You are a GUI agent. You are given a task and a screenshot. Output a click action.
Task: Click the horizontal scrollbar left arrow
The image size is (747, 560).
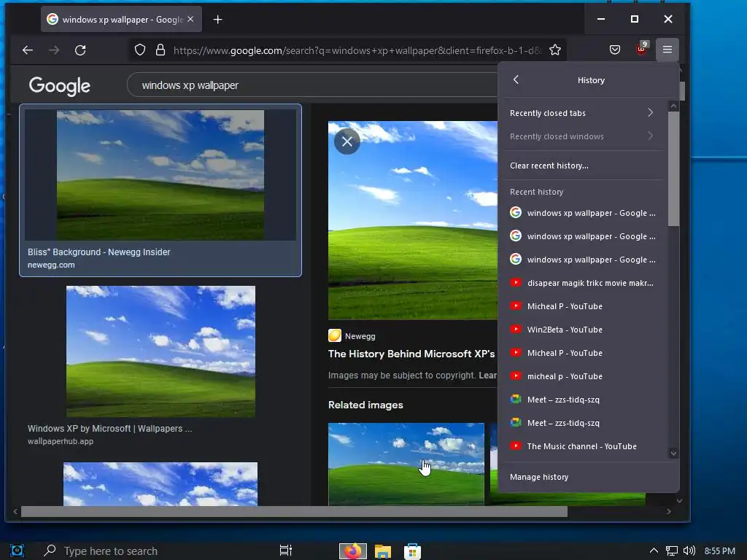[x=15, y=511]
